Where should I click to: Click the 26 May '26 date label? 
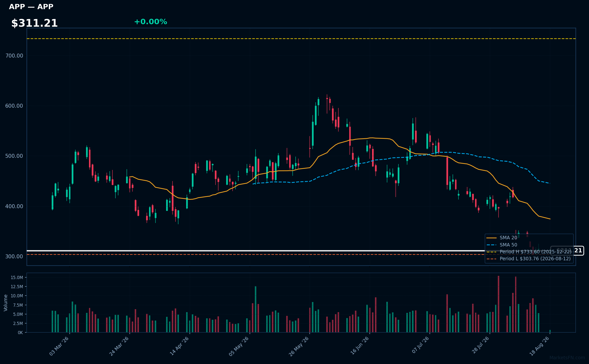299,346
